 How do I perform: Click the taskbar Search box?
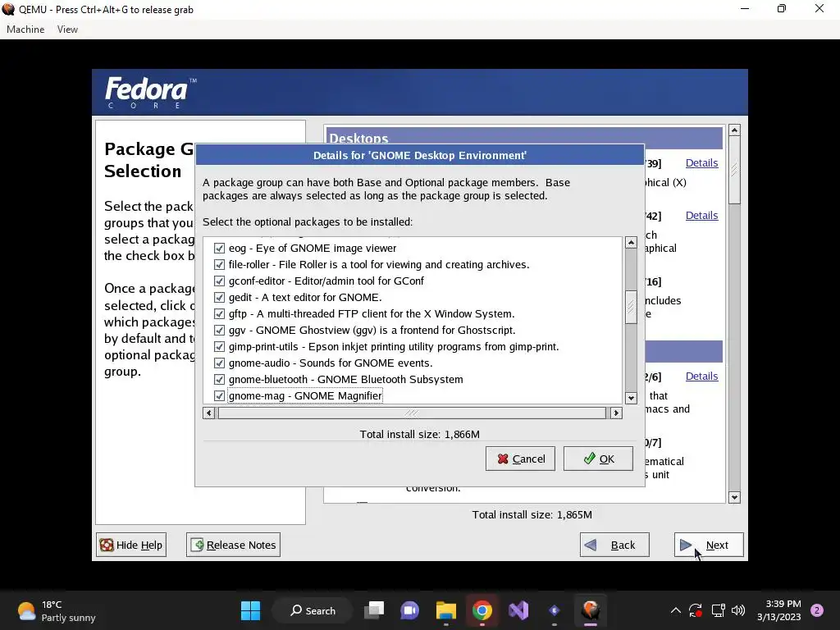pyautogui.click(x=313, y=610)
